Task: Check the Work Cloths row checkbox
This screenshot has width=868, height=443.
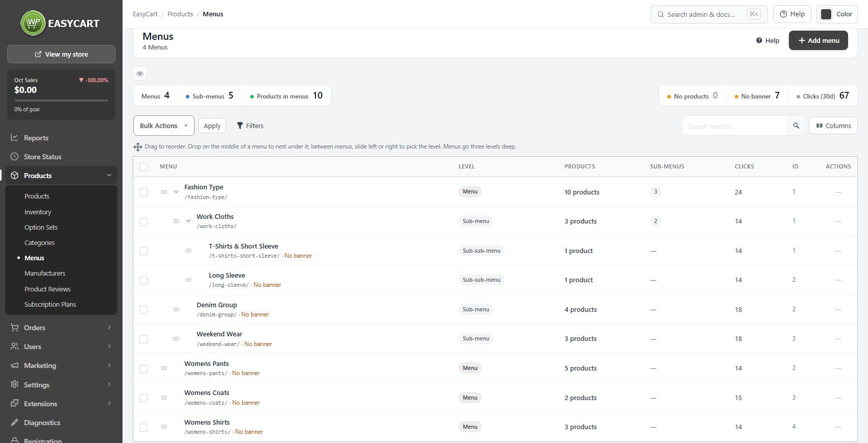Action: [x=143, y=222]
